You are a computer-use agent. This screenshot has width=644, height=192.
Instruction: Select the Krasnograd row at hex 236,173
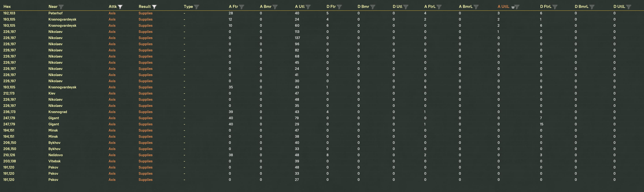coord(58,112)
